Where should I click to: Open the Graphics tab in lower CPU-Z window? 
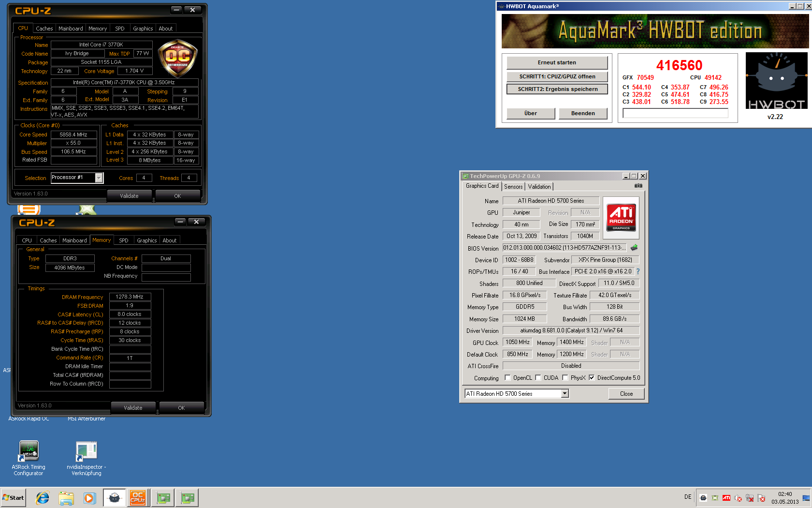146,240
